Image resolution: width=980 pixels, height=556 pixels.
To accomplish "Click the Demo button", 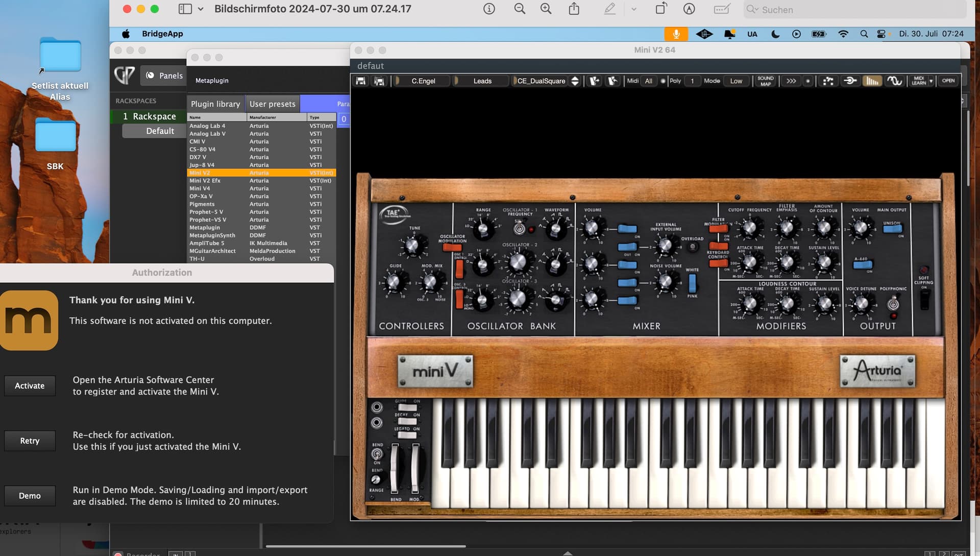I will [x=30, y=495].
